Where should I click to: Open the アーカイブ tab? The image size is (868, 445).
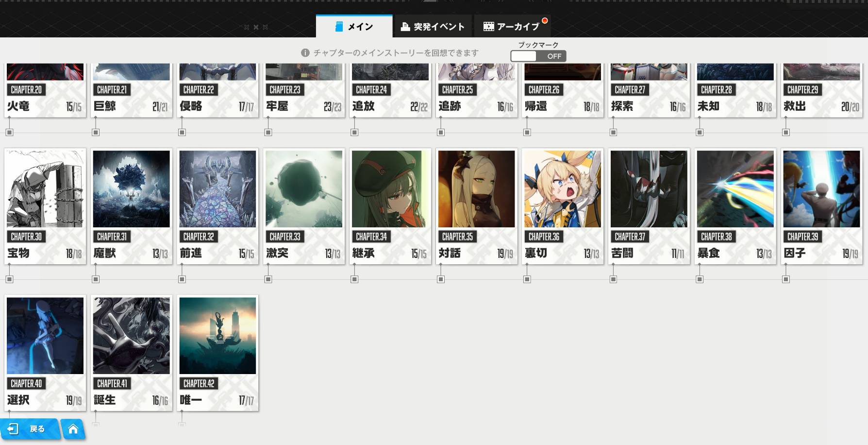(512, 27)
